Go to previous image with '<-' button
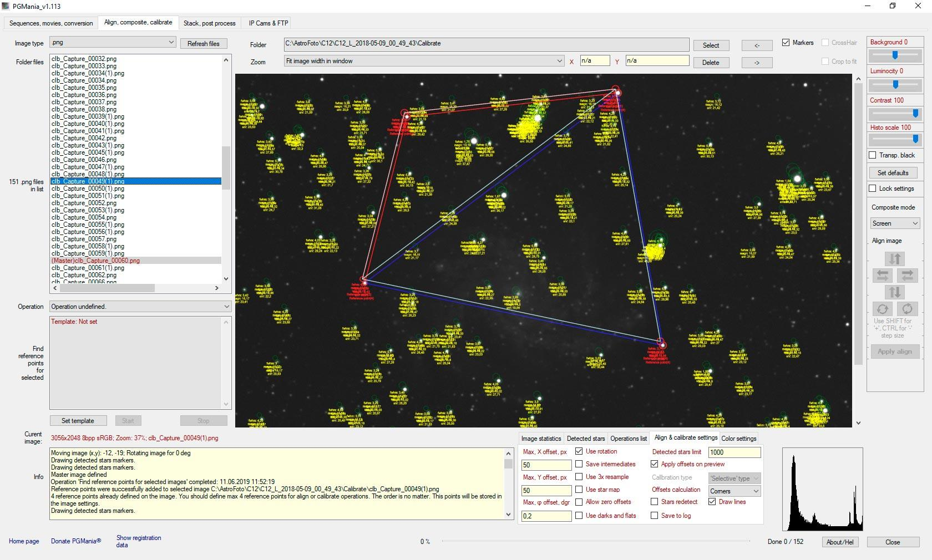The height and width of the screenshot is (560, 932). point(757,45)
